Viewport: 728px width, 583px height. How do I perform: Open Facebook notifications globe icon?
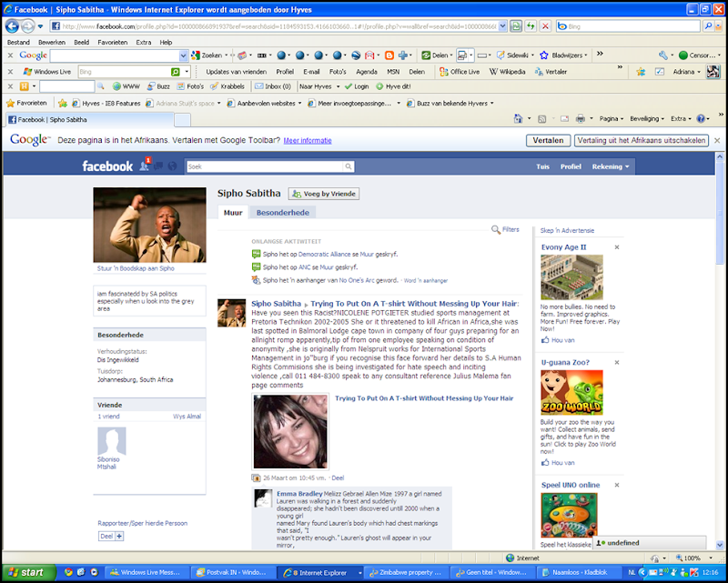tap(172, 166)
